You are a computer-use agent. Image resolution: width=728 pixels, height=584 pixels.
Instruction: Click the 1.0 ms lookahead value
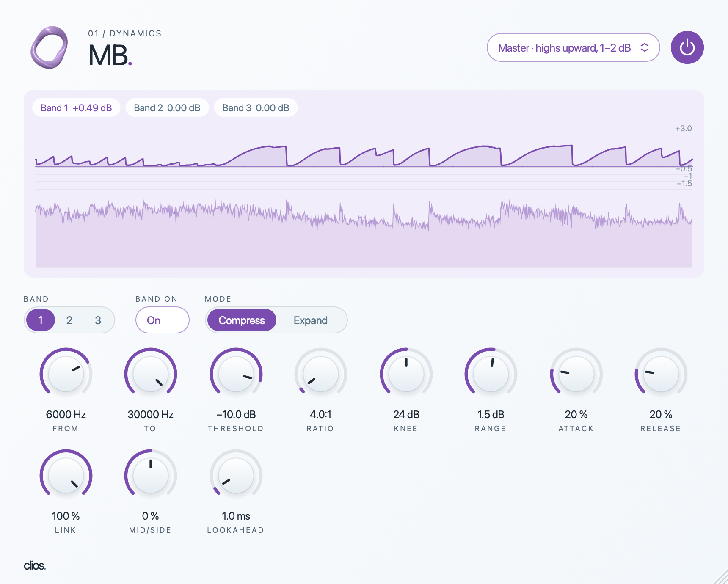(236, 516)
